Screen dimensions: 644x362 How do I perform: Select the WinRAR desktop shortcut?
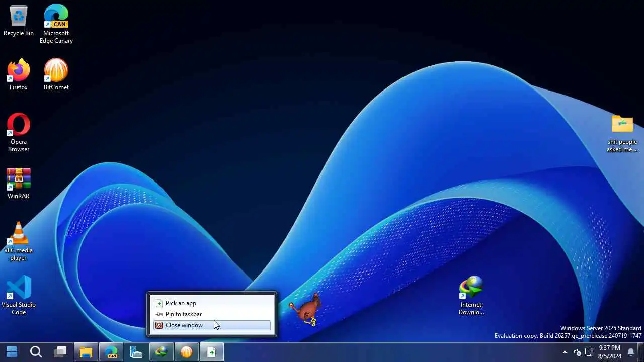coord(19,184)
